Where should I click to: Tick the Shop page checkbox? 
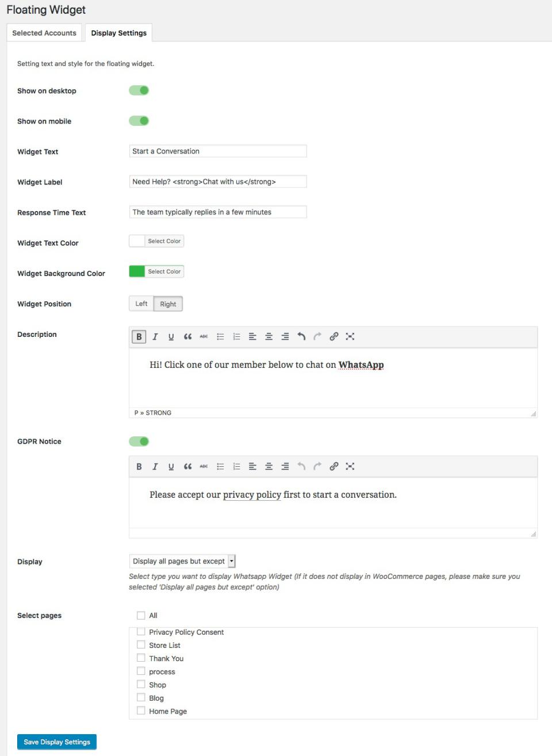pos(141,684)
